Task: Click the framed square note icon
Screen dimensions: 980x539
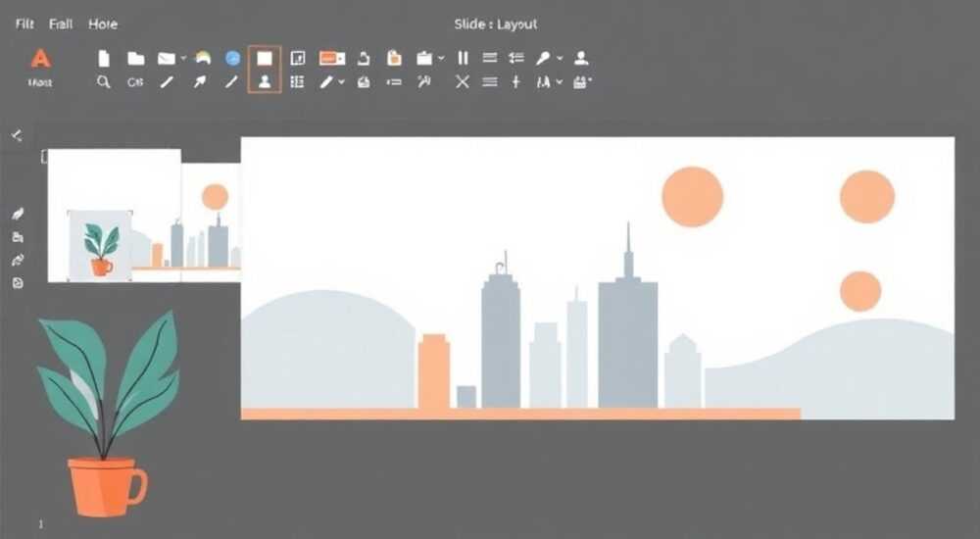Action: [298, 58]
